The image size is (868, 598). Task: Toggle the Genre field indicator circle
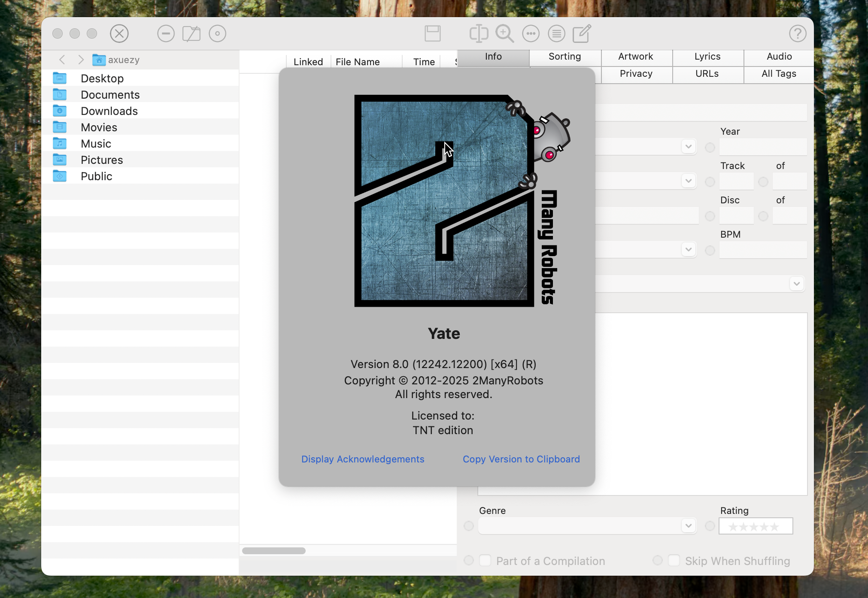(469, 526)
